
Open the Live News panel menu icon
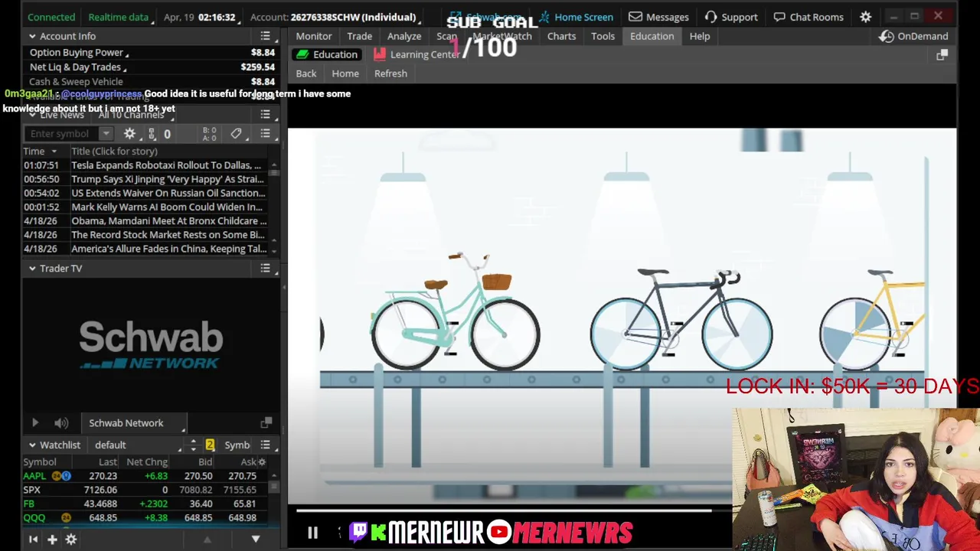[265, 114]
